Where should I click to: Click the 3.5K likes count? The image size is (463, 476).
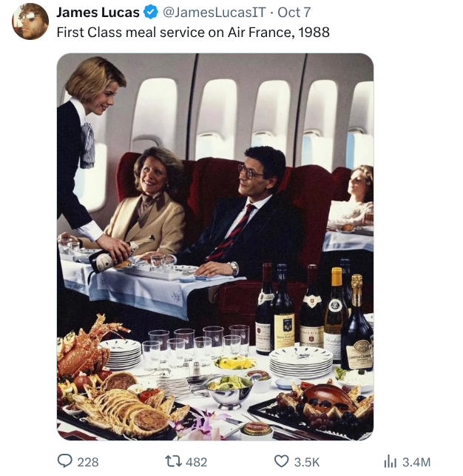tap(307, 462)
